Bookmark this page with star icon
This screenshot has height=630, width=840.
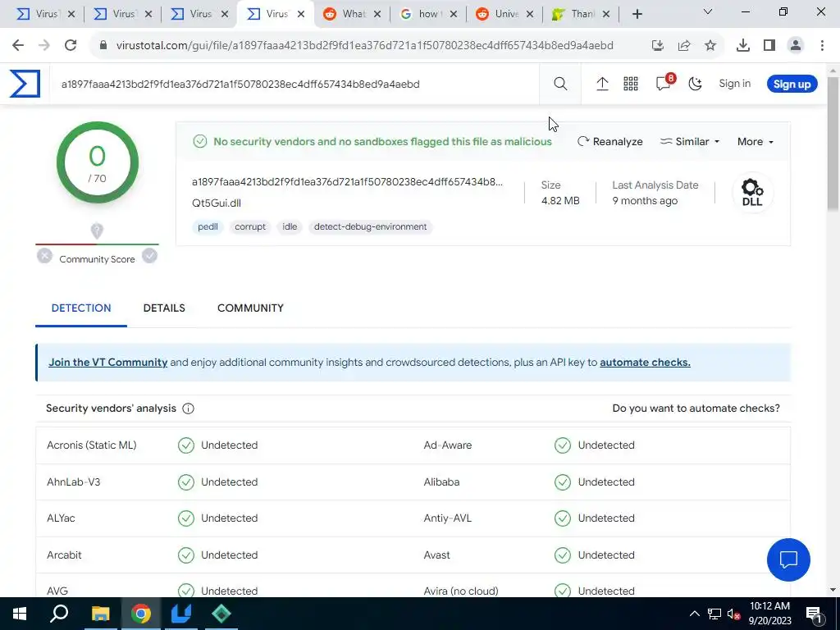710,46
